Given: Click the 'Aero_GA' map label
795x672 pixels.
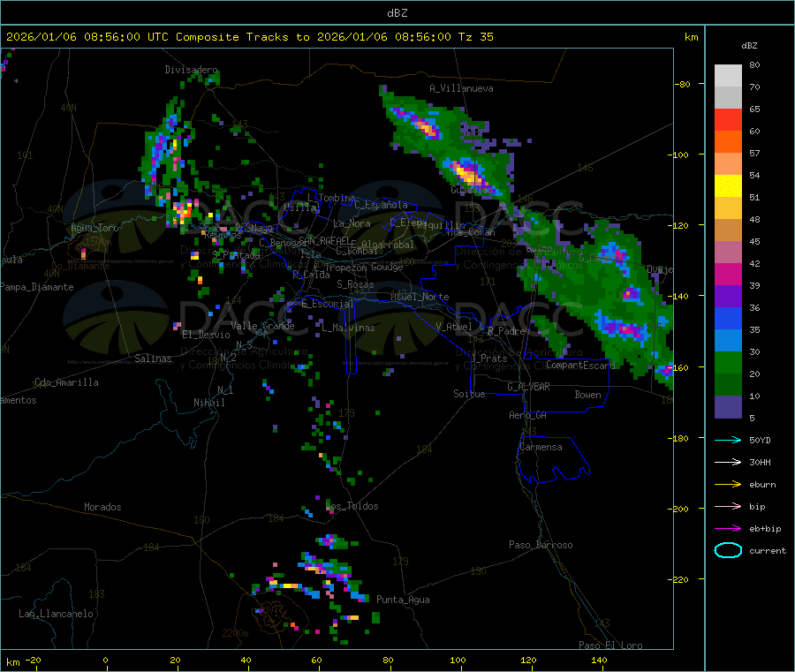Looking at the screenshot, I should click(528, 415).
